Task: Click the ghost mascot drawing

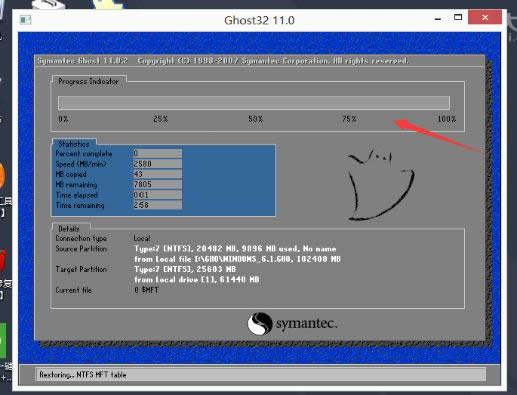Action: coord(381,185)
